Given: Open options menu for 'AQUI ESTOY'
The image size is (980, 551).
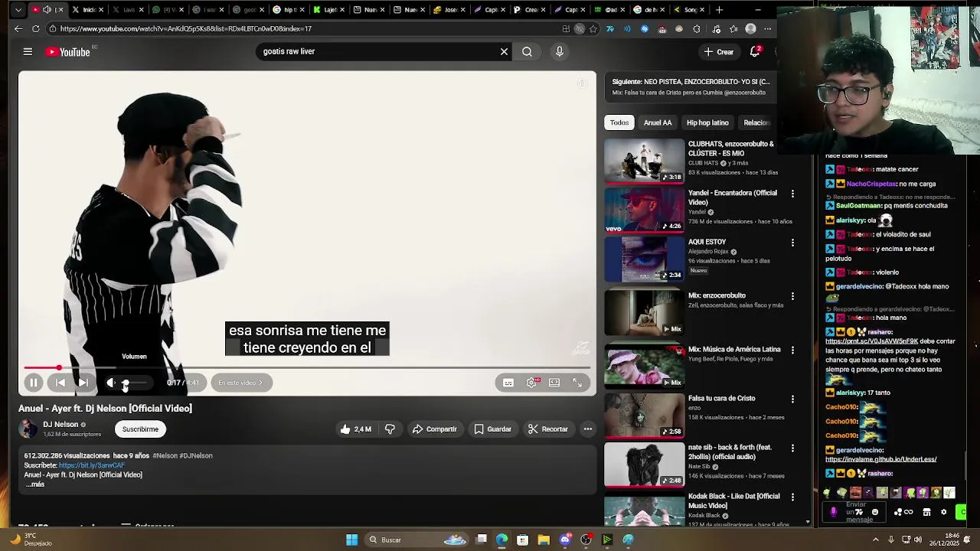Looking at the screenshot, I should click(792, 243).
